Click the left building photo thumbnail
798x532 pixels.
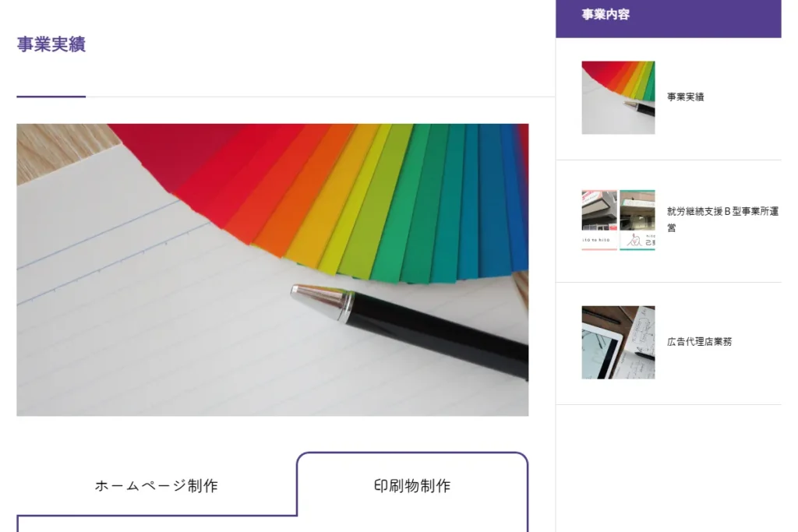click(x=599, y=220)
